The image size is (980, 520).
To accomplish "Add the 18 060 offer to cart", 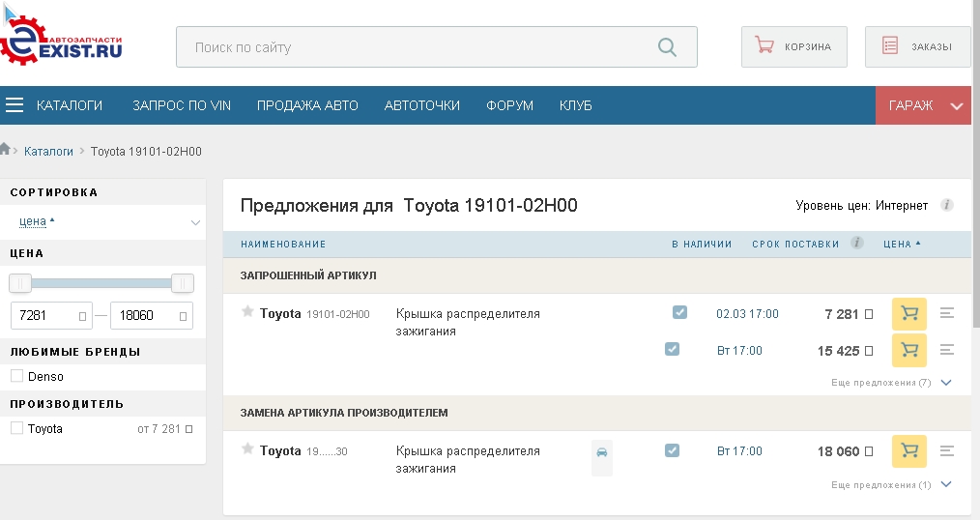I will point(908,451).
